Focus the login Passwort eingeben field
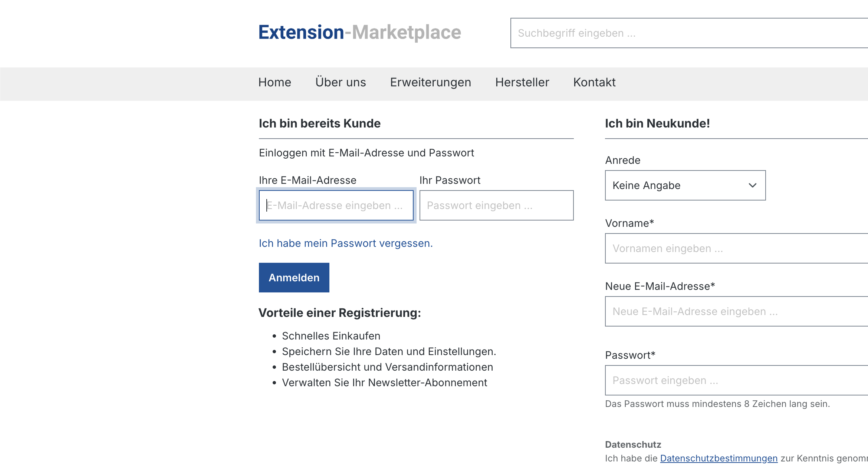The height and width of the screenshot is (467, 868). click(x=496, y=205)
